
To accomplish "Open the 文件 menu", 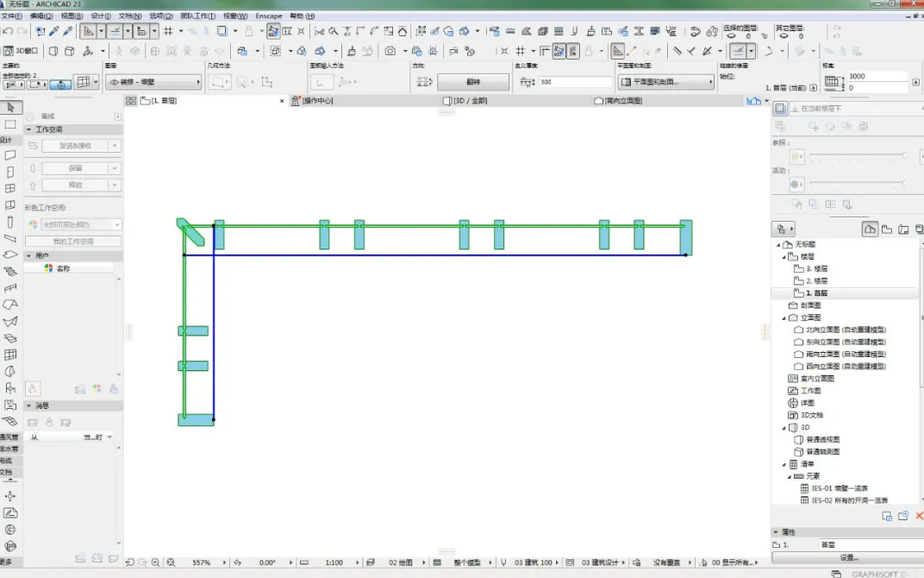I will 11,16.
